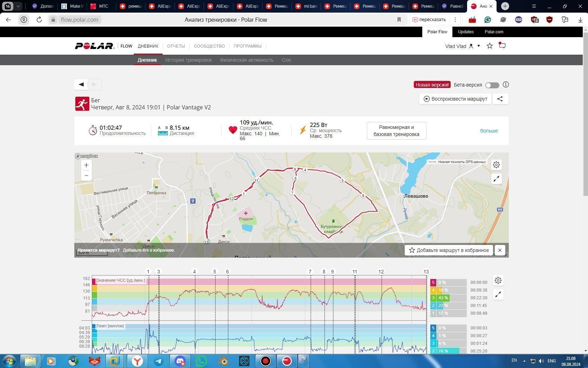Viewport: 588px width, 368px height.
Task: Click the address bar showing flow.polar.com
Action: pyautogui.click(x=79, y=20)
